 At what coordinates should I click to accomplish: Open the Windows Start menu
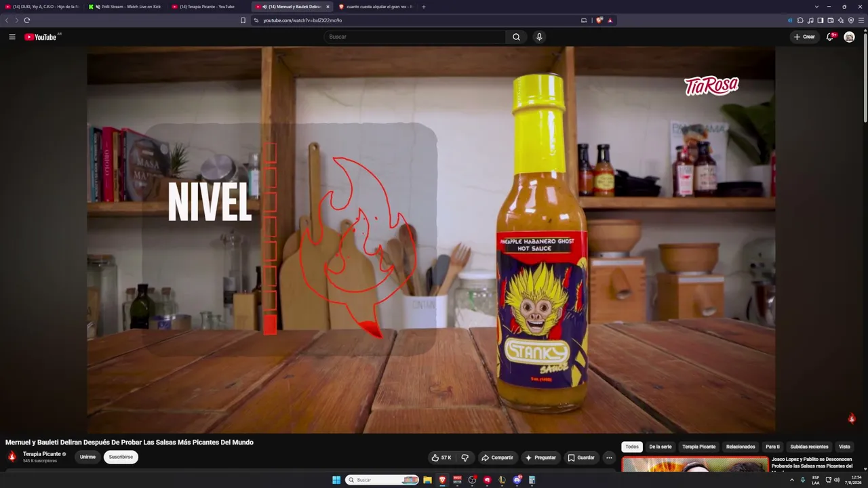(x=336, y=480)
